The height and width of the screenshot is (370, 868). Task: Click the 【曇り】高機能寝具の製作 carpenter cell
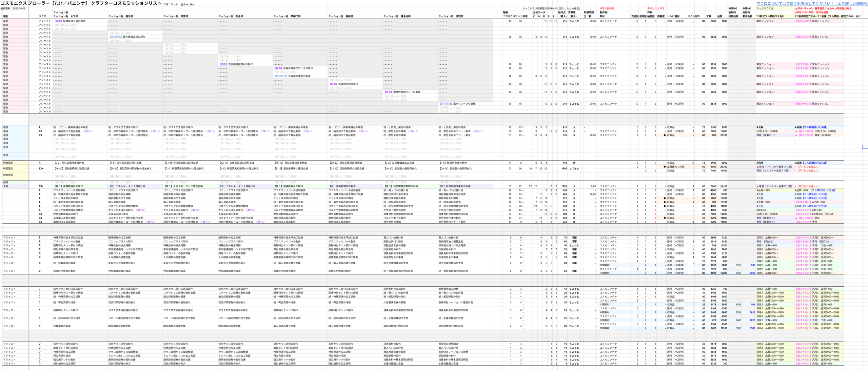(68, 186)
